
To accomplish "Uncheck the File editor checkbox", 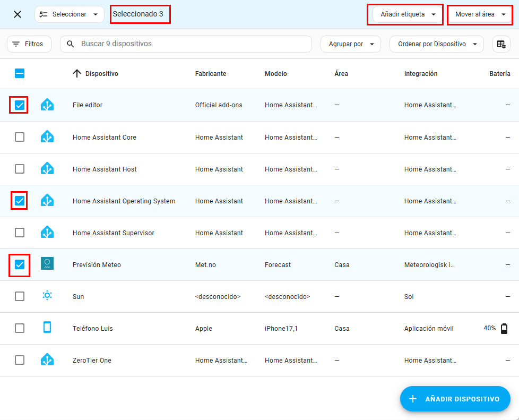I will click(20, 105).
